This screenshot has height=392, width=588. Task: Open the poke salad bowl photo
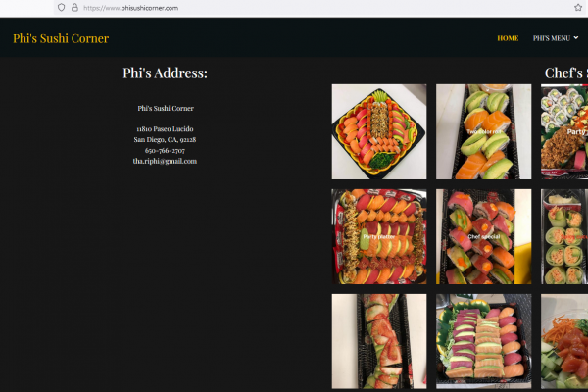click(x=564, y=341)
